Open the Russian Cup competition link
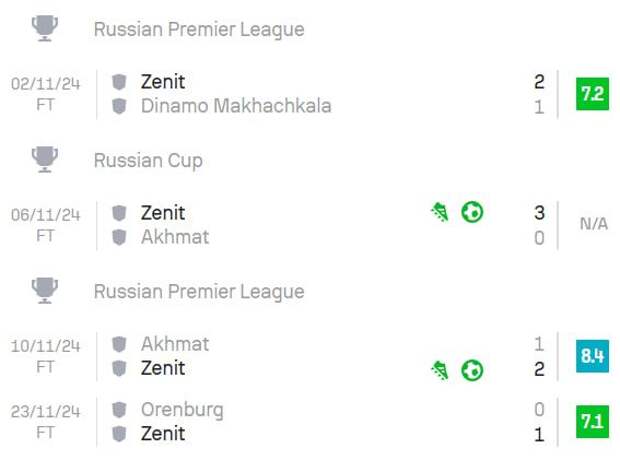This screenshot has height=472, width=620. pos(148,161)
